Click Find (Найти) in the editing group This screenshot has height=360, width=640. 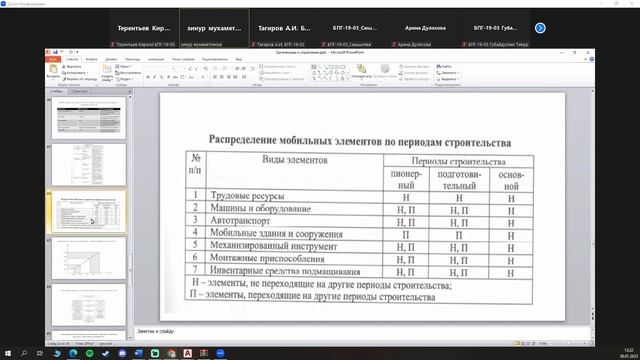coord(444,67)
